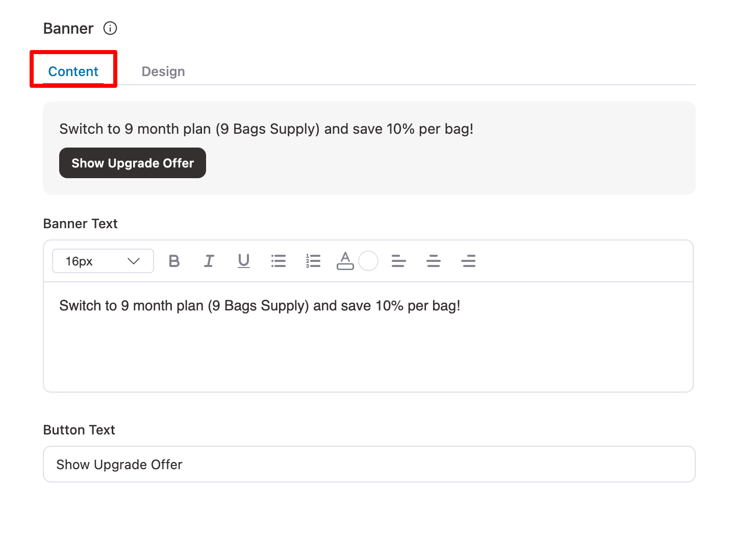Image resolution: width=756 pixels, height=533 pixels.
Task: Toggle italic formatting
Action: 209,261
